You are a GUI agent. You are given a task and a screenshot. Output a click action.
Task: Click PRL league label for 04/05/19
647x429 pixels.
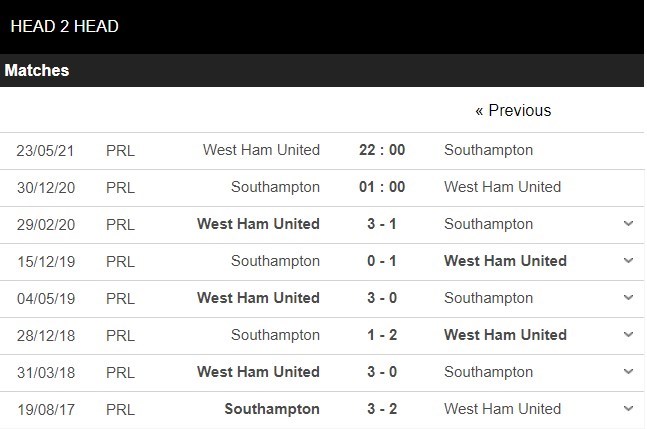point(120,298)
